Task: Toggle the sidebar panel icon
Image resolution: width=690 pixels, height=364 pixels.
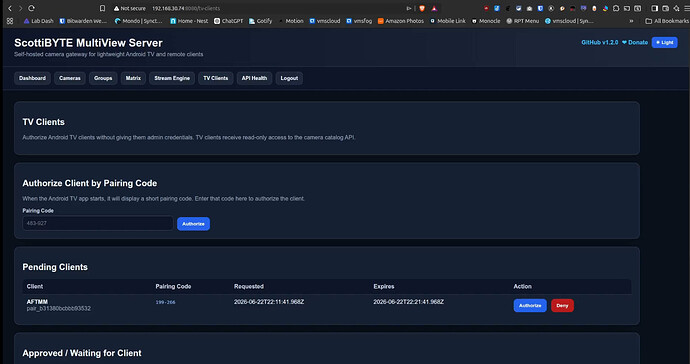Action: (654, 8)
